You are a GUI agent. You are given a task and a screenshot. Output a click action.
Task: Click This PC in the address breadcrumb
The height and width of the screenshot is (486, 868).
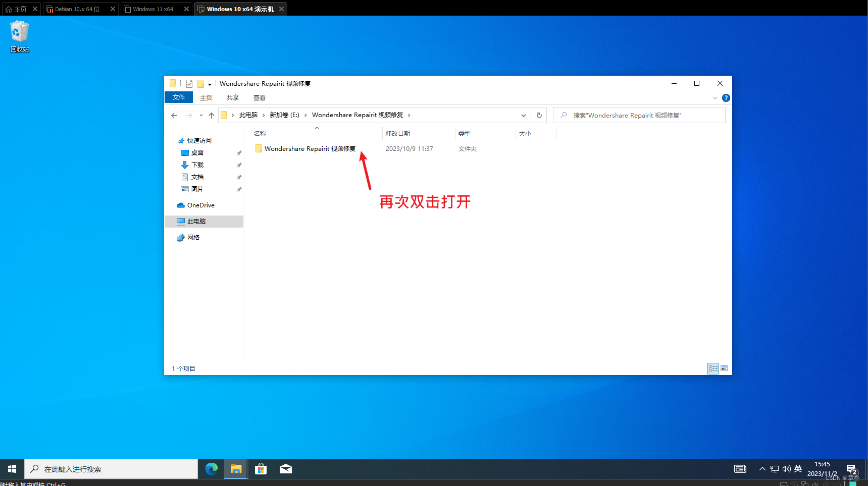pos(248,115)
